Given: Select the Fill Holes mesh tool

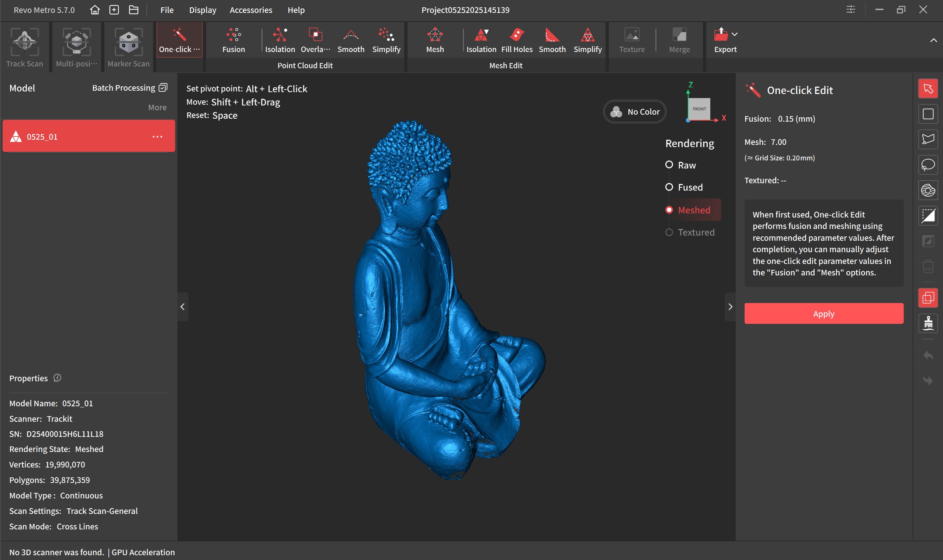Looking at the screenshot, I should (516, 40).
